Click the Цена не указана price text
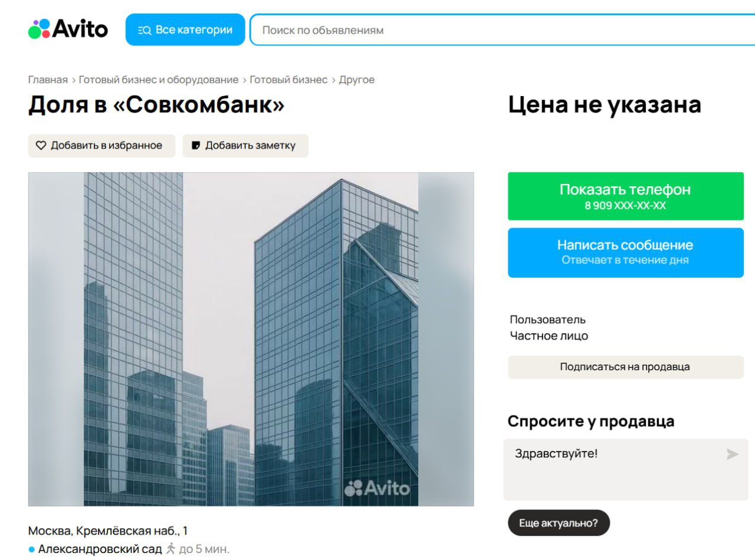 point(605,105)
